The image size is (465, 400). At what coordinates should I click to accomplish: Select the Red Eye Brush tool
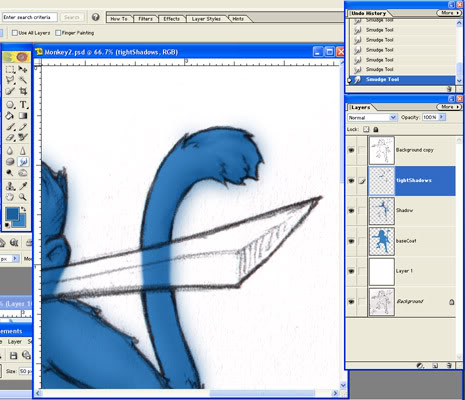tap(23, 137)
